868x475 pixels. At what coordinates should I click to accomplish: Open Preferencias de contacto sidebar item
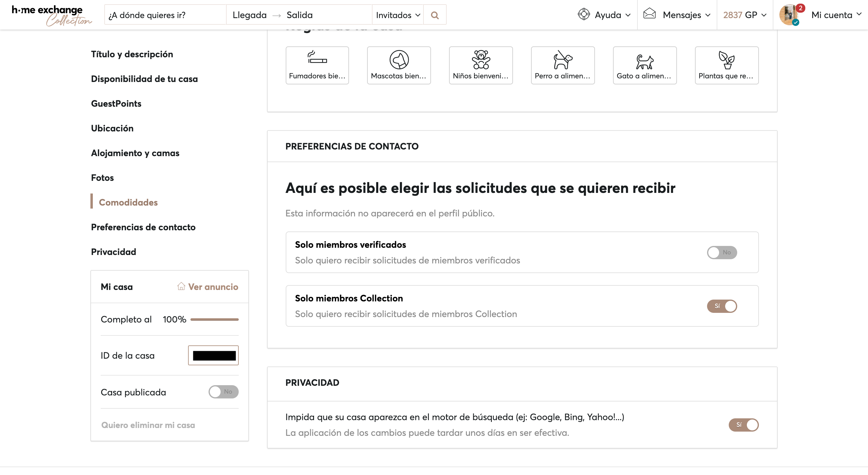point(143,227)
